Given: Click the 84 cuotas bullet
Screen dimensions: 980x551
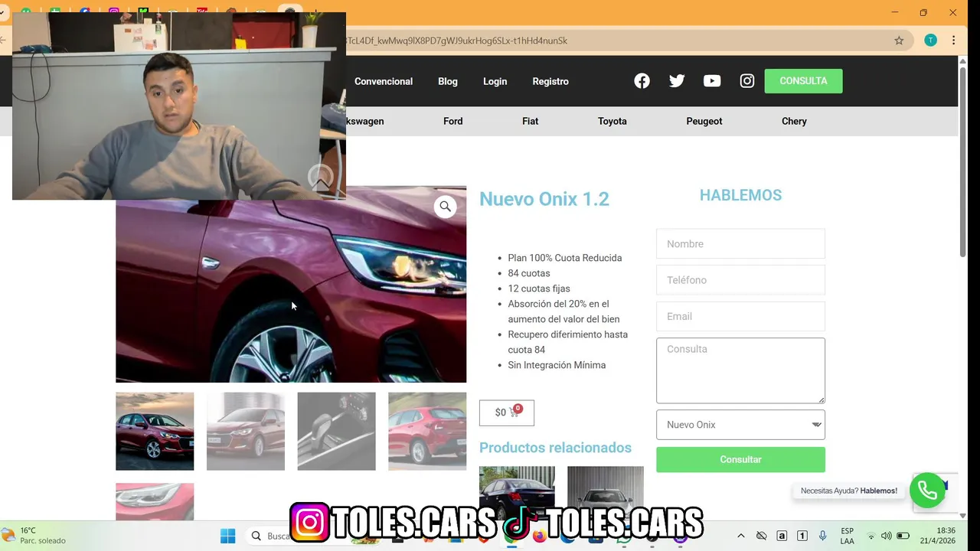Looking at the screenshot, I should (x=529, y=273).
